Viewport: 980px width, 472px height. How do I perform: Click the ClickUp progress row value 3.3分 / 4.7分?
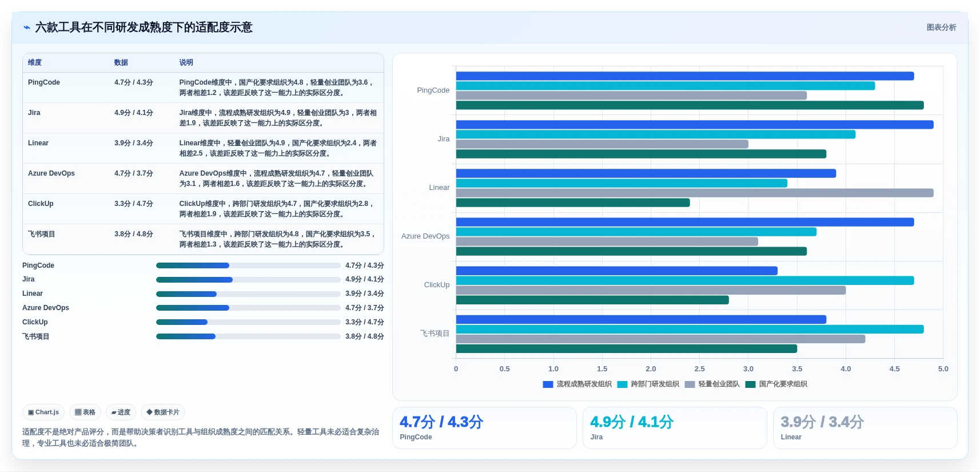(365, 322)
